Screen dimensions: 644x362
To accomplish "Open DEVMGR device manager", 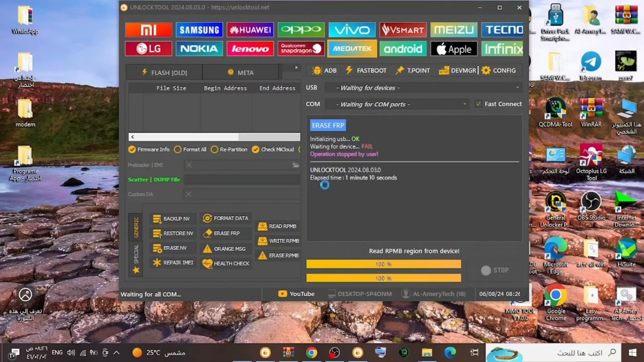I will coord(457,70).
